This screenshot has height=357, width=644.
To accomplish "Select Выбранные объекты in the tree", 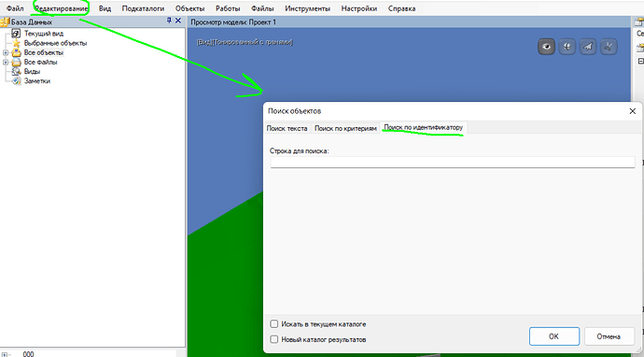I will click(x=55, y=43).
